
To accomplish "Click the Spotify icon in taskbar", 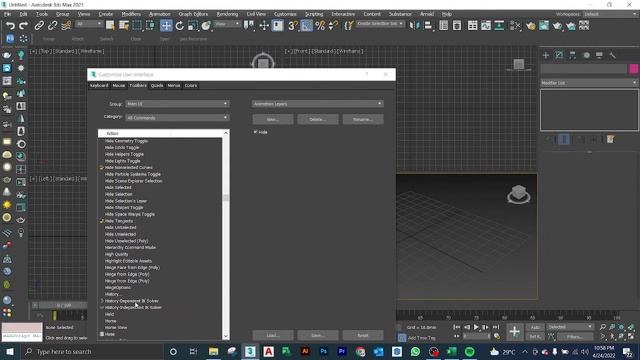I will tap(470, 351).
